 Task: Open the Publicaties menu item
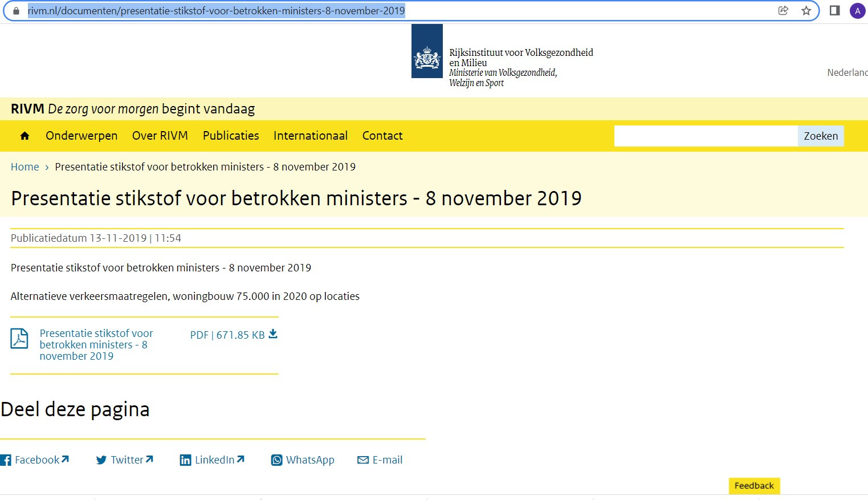(x=230, y=136)
